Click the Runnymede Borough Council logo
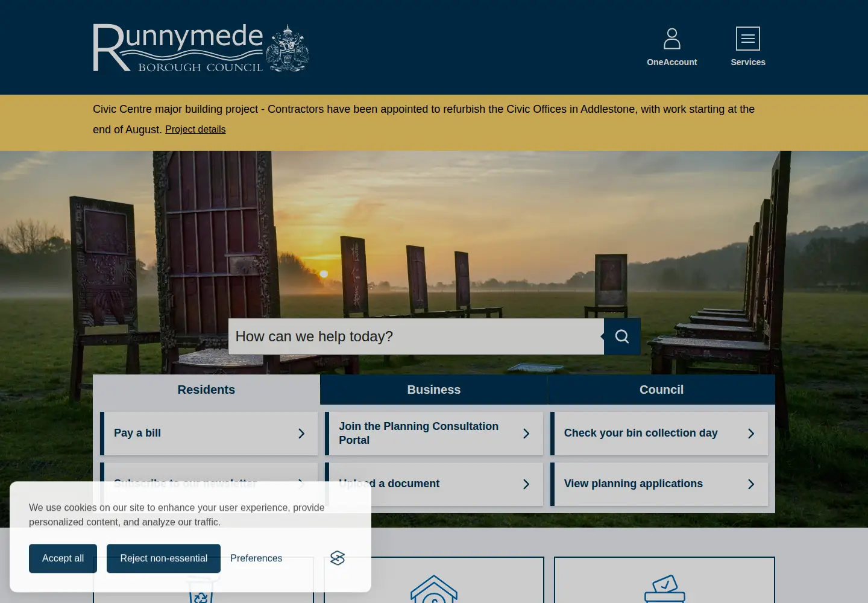The image size is (868, 603). pyautogui.click(x=201, y=48)
